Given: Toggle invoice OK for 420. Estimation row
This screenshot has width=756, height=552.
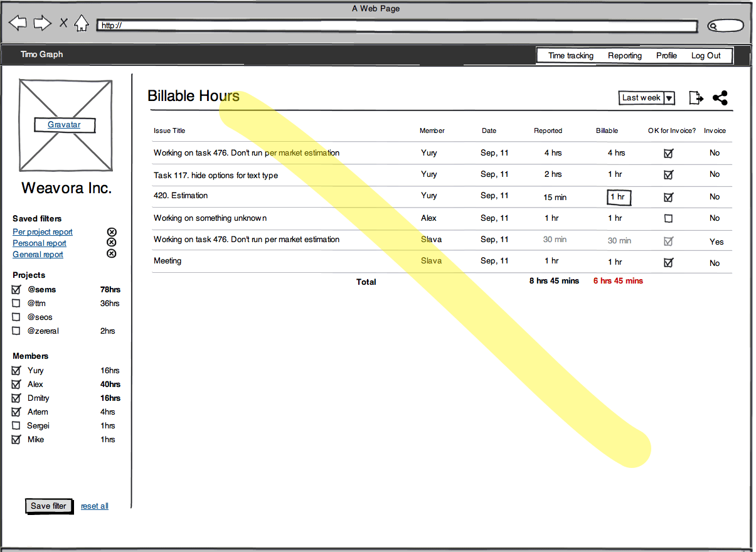Looking at the screenshot, I should click(x=669, y=198).
